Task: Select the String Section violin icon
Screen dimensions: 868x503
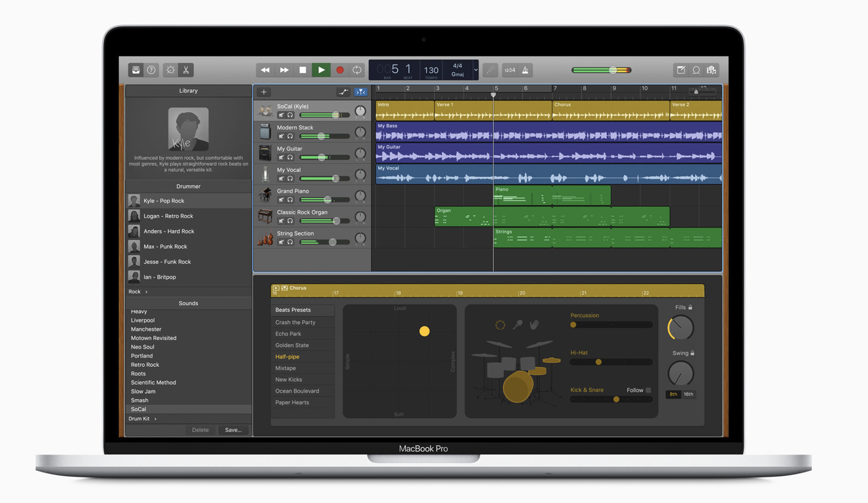Action: 264,238
